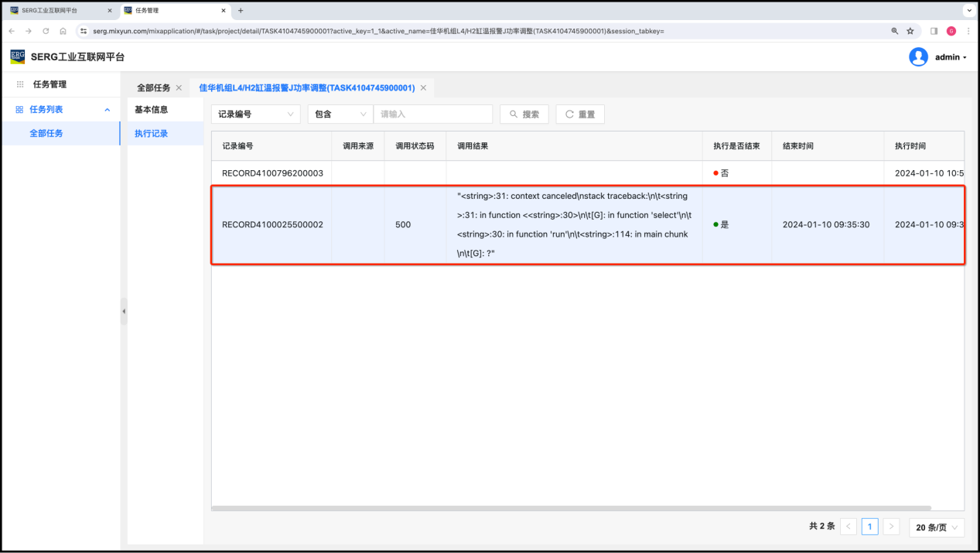Collapse sidebar using the left arrow handle
Viewport: 980px width, 553px height.
[124, 311]
